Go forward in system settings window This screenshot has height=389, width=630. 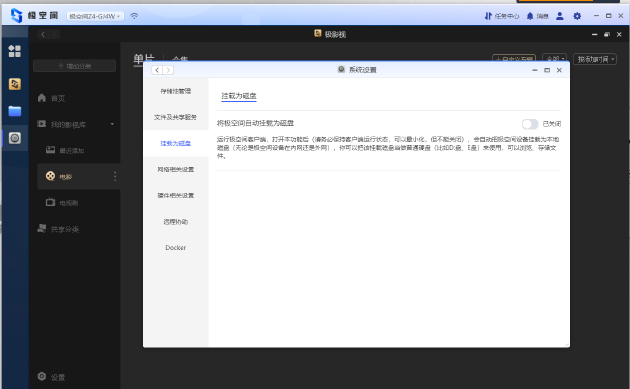click(x=168, y=70)
